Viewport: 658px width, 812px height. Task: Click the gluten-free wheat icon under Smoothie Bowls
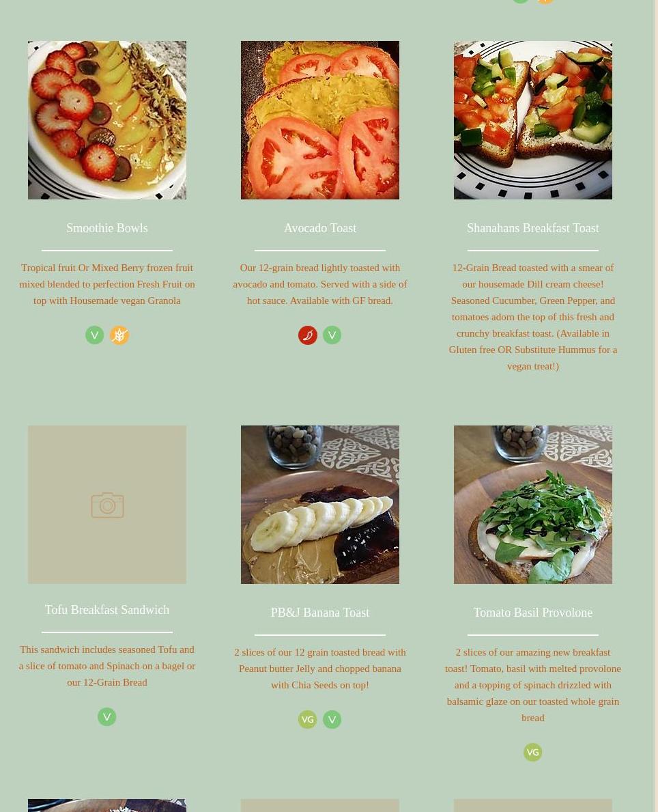pos(119,335)
